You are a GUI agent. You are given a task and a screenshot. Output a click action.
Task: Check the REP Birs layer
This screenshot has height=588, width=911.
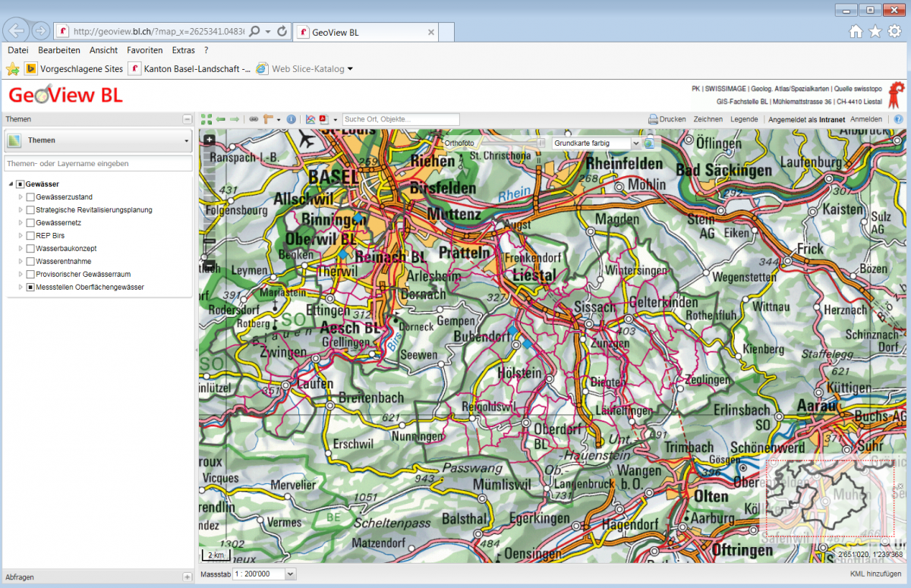tap(30, 236)
